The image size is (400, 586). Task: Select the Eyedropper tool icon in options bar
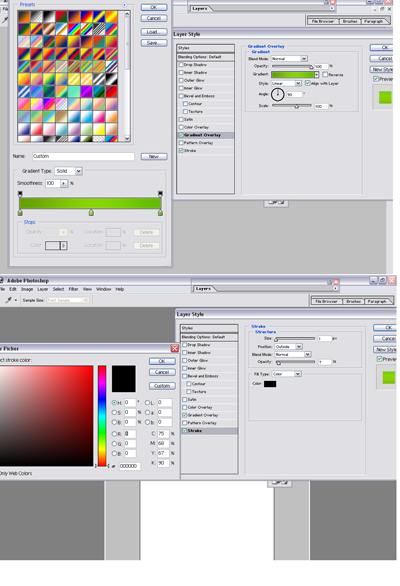tap(8, 300)
